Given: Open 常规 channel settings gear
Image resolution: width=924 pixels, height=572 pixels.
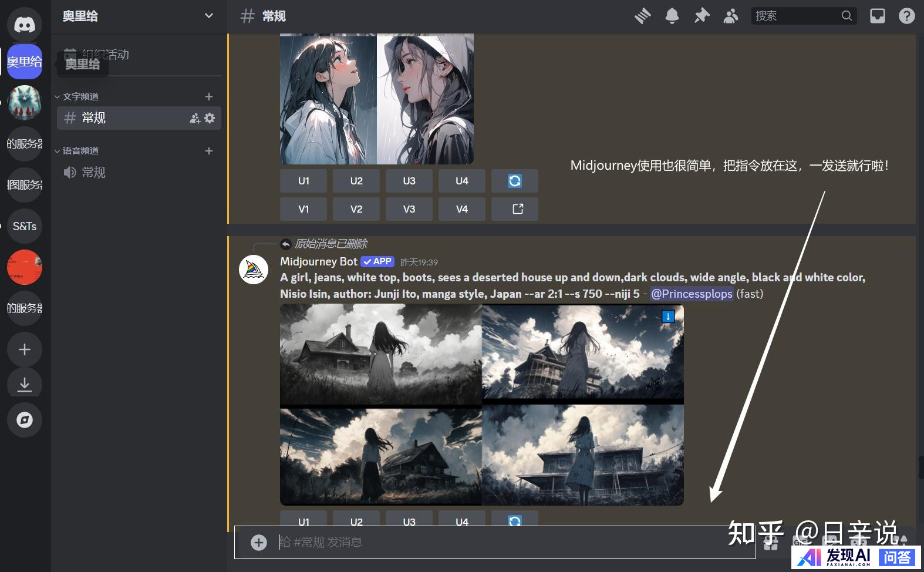Looking at the screenshot, I should coord(210,118).
